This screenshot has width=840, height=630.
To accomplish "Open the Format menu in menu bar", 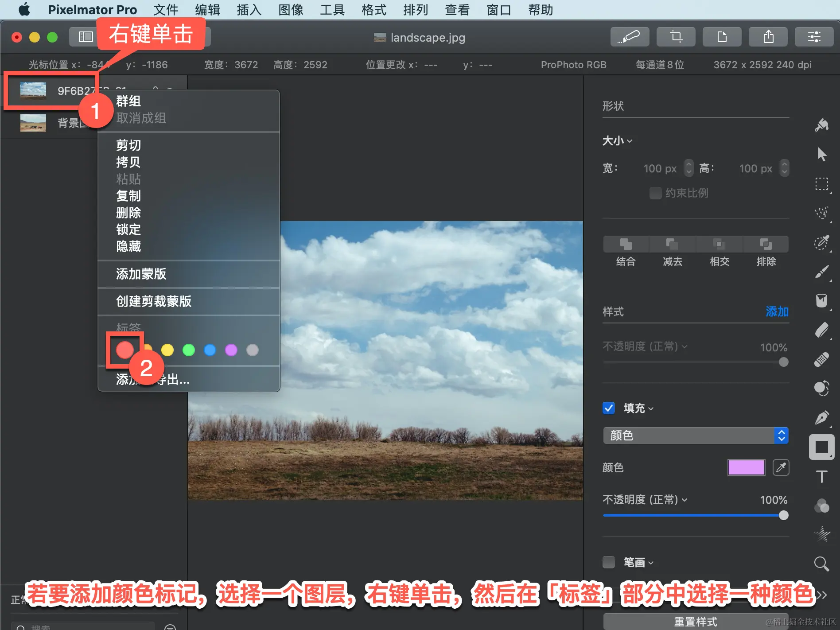I will coord(374,10).
